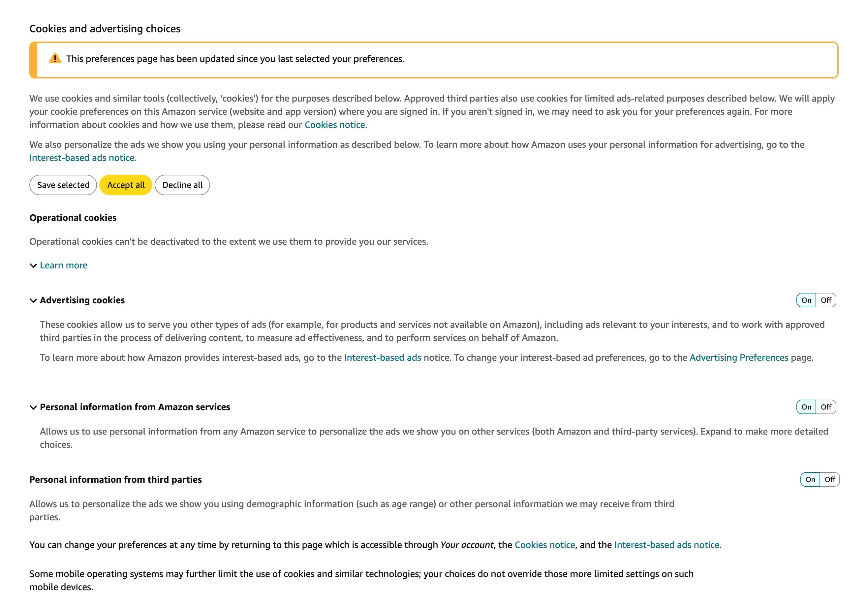Click the 'Save selected' button
Screen dimensions: 868x610
tap(63, 185)
